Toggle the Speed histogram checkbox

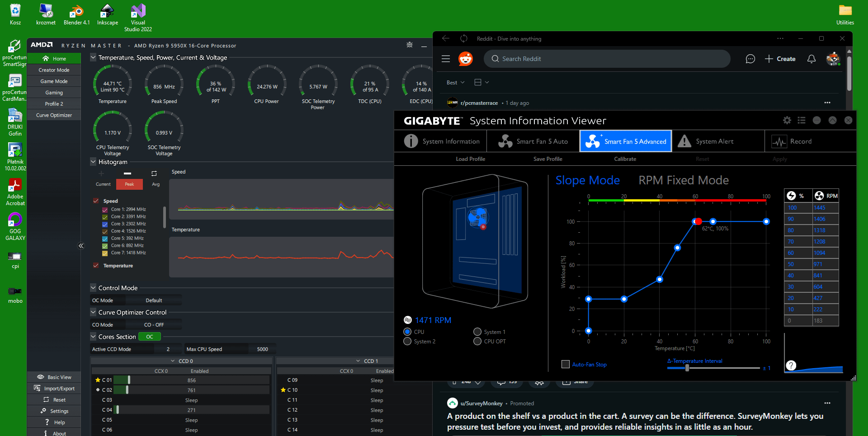(x=96, y=201)
